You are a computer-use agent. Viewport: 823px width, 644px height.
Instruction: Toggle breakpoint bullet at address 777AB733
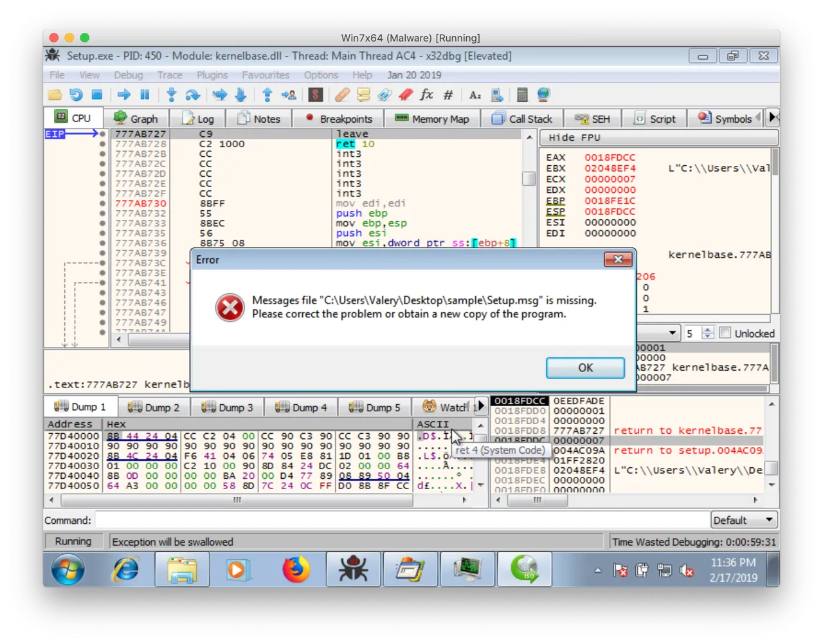pyautogui.click(x=102, y=223)
